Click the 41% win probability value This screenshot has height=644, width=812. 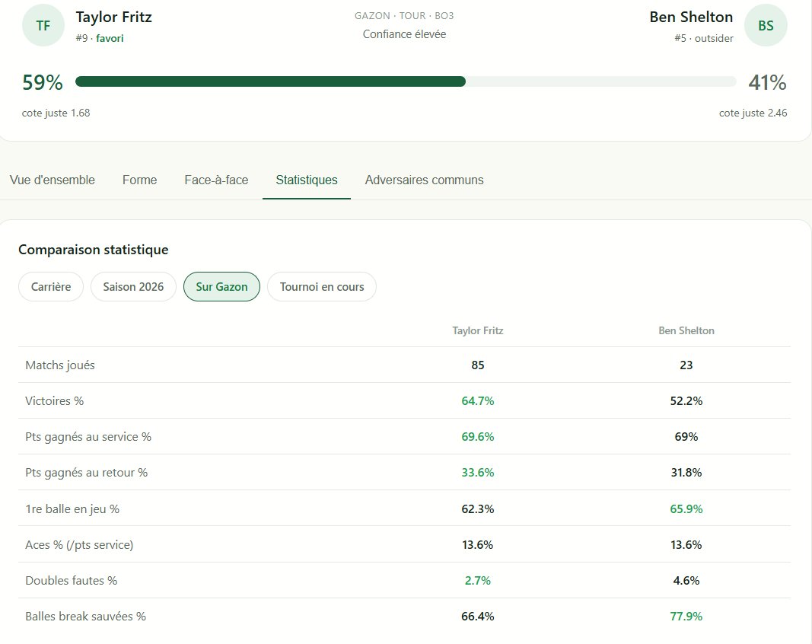[x=767, y=82]
